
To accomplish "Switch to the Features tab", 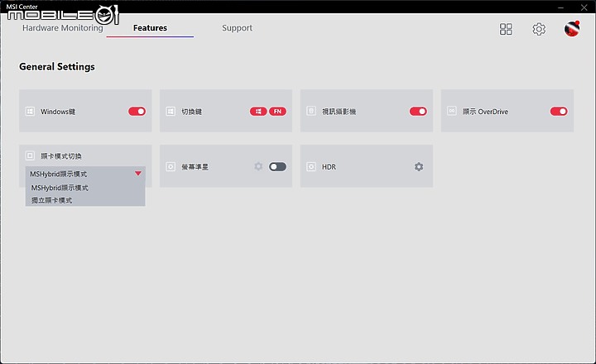I will (150, 28).
